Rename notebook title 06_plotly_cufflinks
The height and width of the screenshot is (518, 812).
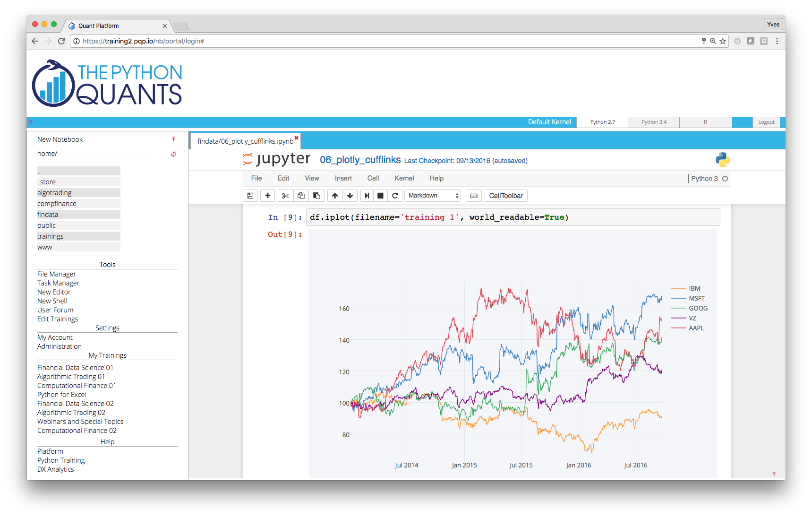click(360, 160)
